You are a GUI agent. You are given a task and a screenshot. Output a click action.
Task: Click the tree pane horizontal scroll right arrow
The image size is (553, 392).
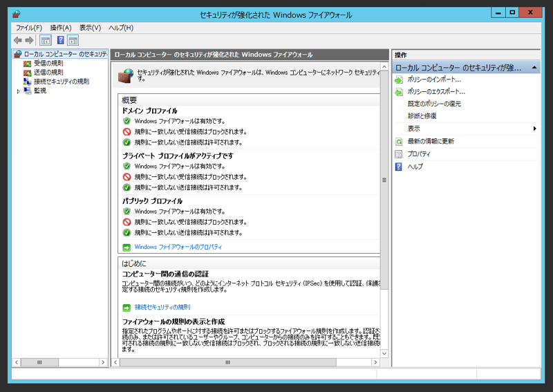(x=103, y=362)
